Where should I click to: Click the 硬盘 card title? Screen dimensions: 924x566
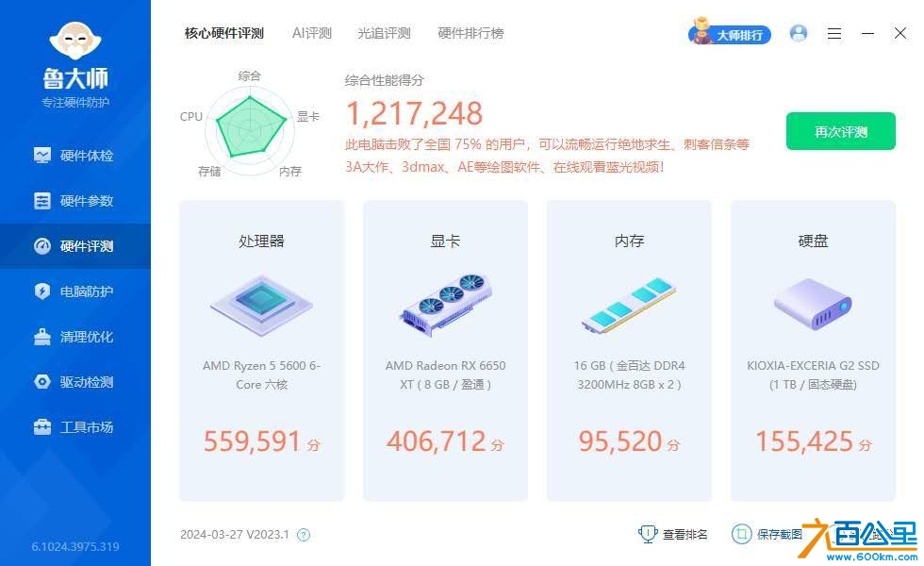813,241
